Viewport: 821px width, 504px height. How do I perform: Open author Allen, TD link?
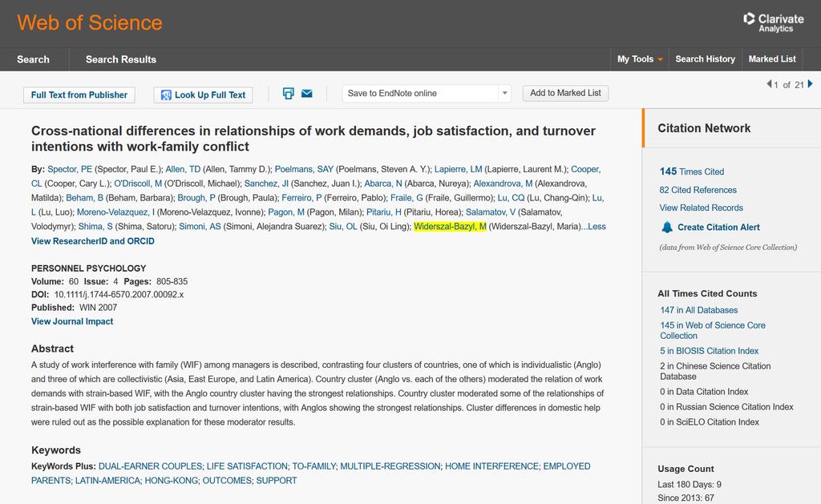183,169
